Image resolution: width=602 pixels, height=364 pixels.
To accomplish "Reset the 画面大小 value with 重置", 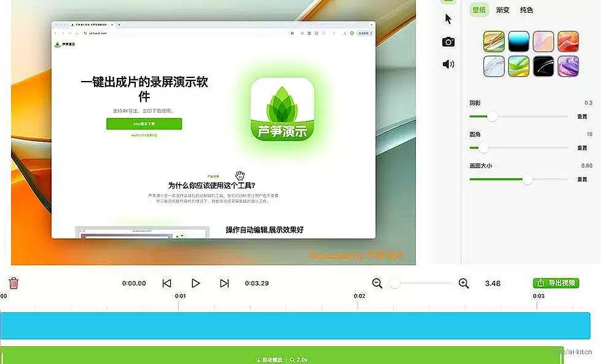I will 582,179.
